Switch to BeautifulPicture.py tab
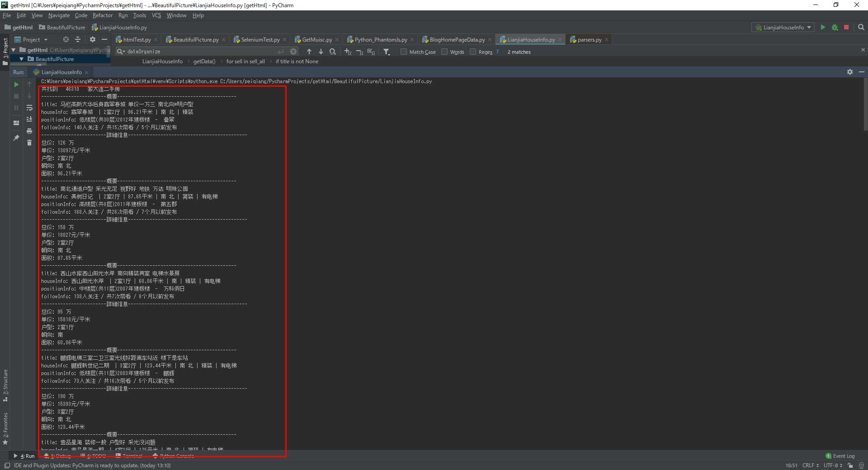 tap(196, 40)
